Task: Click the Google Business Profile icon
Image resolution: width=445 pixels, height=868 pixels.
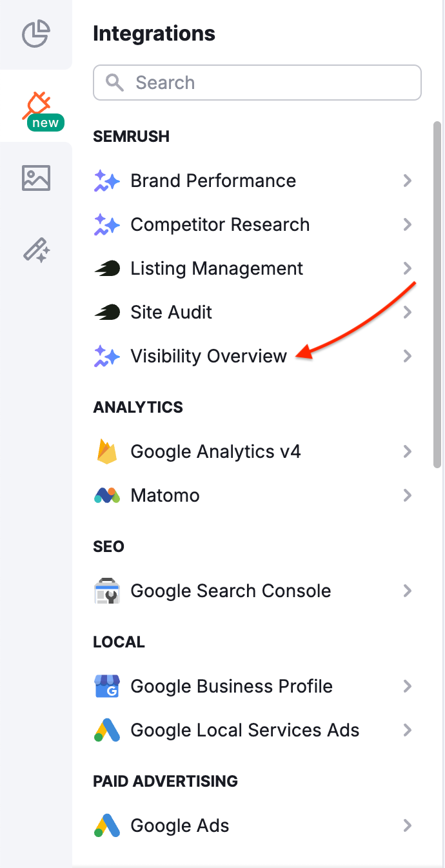Action: [106, 686]
